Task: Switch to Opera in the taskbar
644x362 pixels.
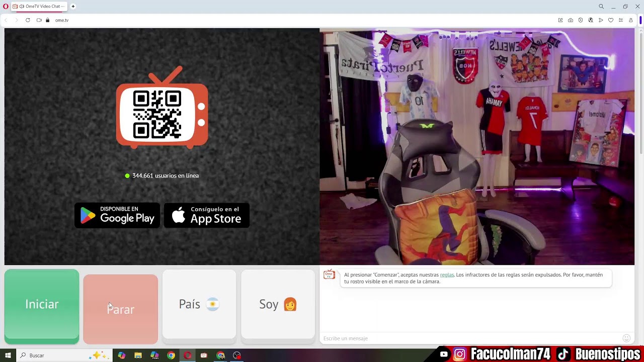Action: (188, 355)
